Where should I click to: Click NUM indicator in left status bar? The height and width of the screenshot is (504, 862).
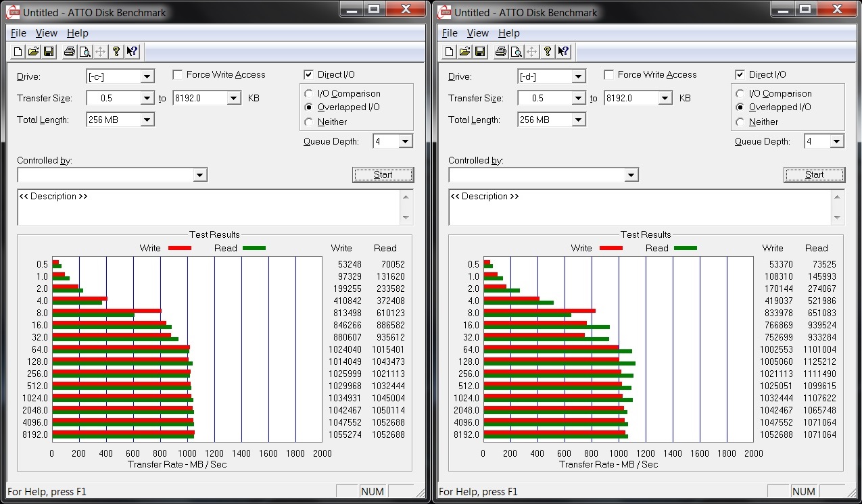[x=373, y=492]
